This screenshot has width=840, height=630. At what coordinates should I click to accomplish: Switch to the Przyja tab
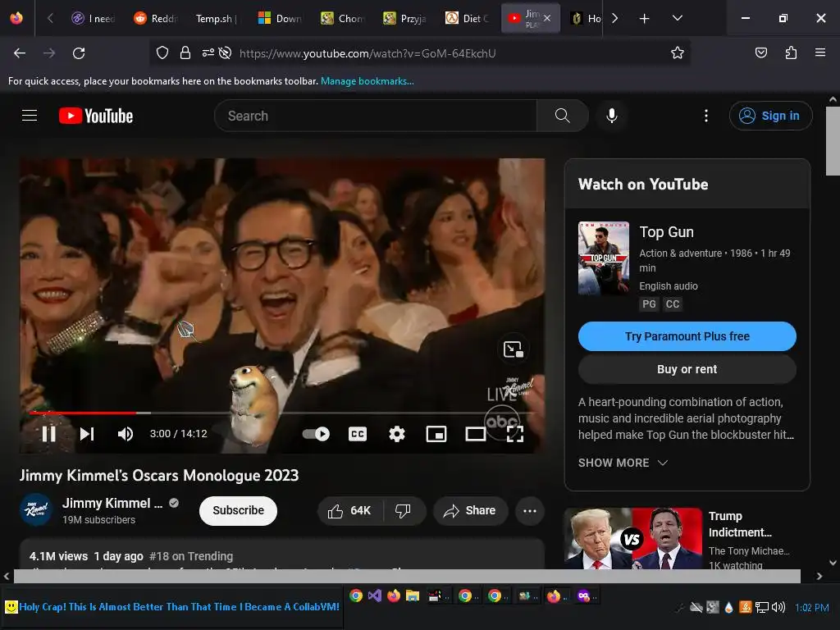coord(405,18)
